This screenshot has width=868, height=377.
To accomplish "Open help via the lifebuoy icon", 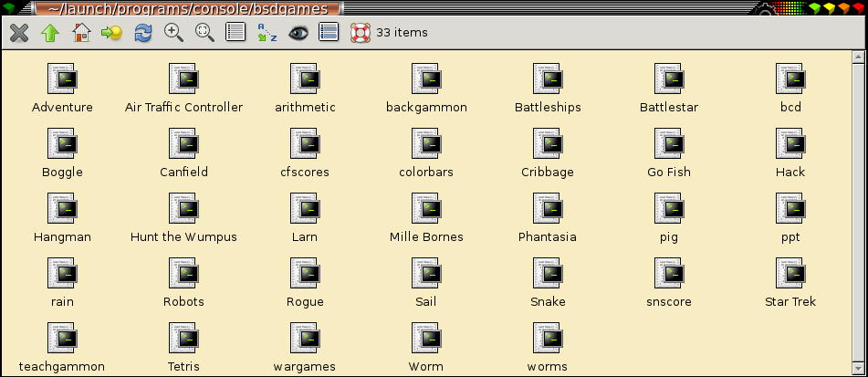I will [361, 33].
